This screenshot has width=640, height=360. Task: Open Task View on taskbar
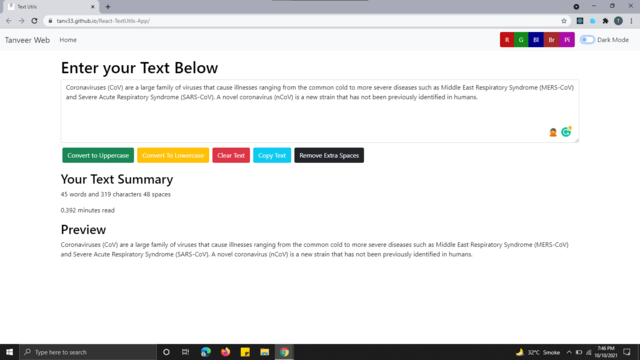185,352
